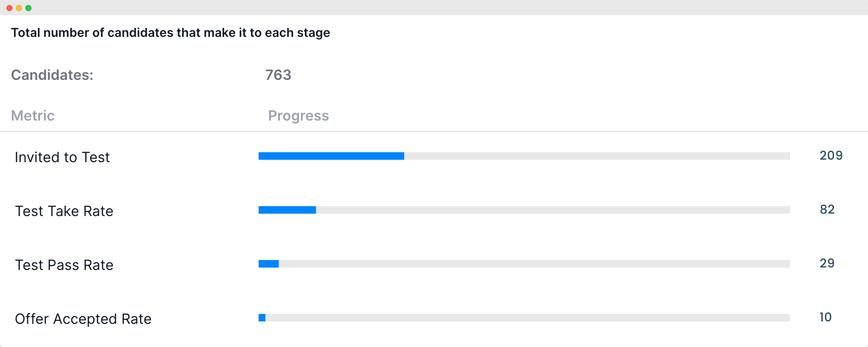The width and height of the screenshot is (868, 347).
Task: Click the 29 value for Test Pass Rate
Action: pyautogui.click(x=827, y=263)
